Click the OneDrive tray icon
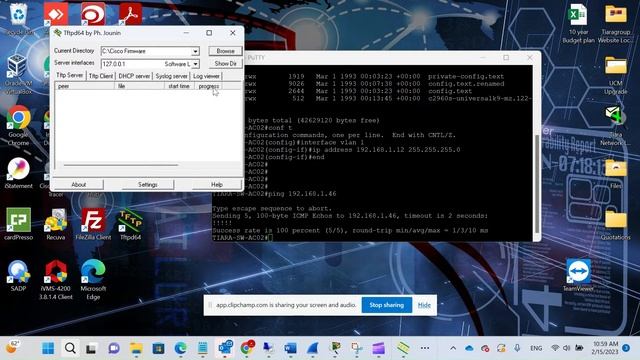Viewport: 640px width, 360px height. pos(469,348)
